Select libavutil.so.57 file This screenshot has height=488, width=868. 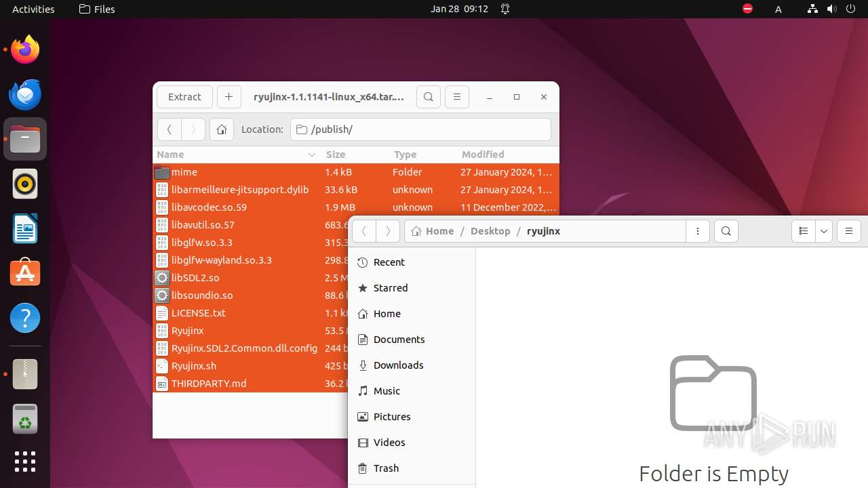[251, 225]
